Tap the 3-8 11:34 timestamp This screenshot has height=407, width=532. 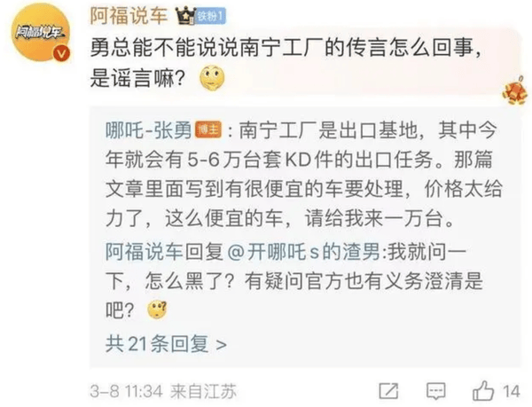point(127,391)
